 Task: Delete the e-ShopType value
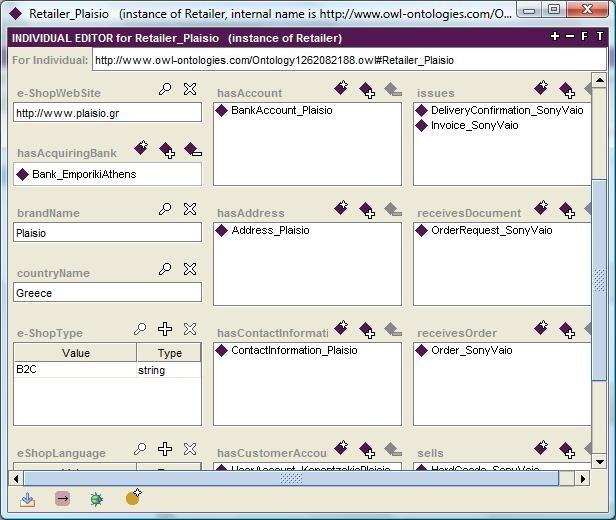(190, 329)
